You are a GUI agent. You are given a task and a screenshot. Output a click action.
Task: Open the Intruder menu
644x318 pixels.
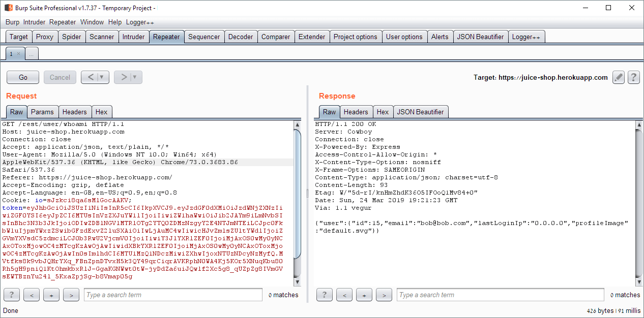(34, 22)
